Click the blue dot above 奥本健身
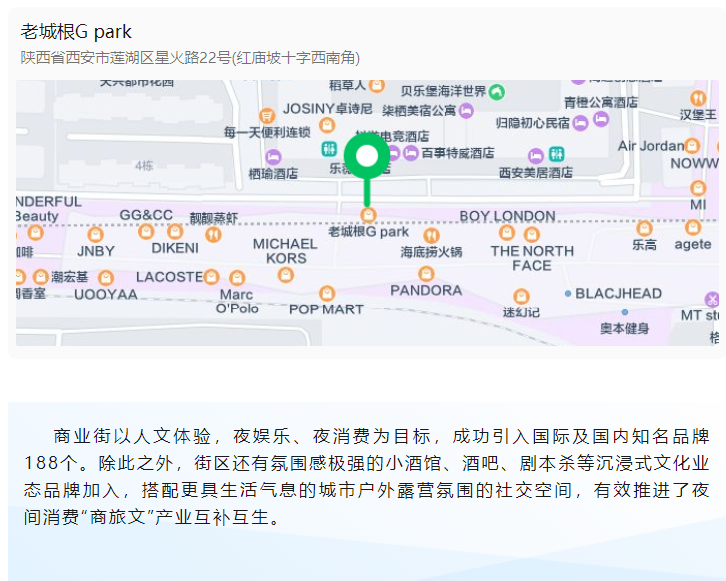 (625, 312)
